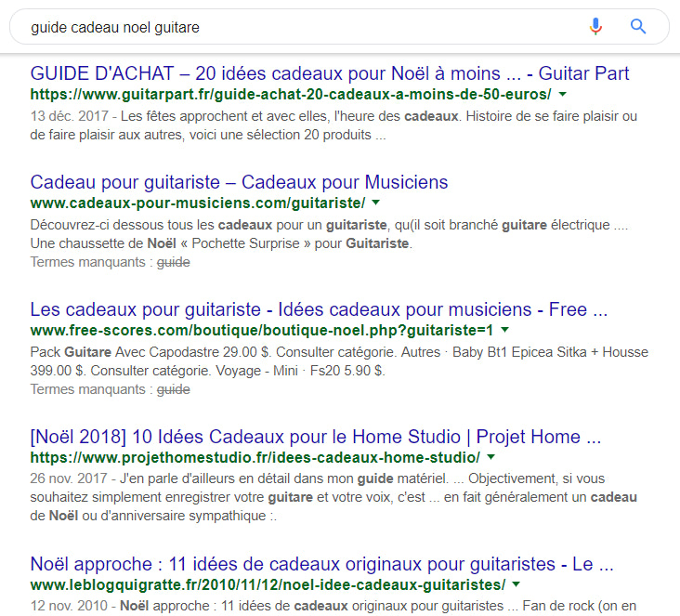Click struck-through 'guide' under cadeaux-pour-musiciens result
The image size is (680, 616).
tap(174, 262)
